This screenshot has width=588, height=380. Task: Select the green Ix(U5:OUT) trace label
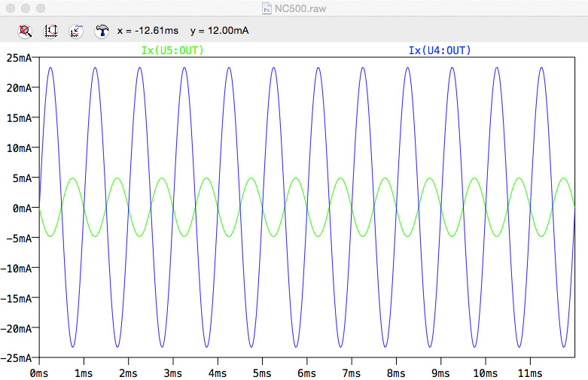point(172,50)
